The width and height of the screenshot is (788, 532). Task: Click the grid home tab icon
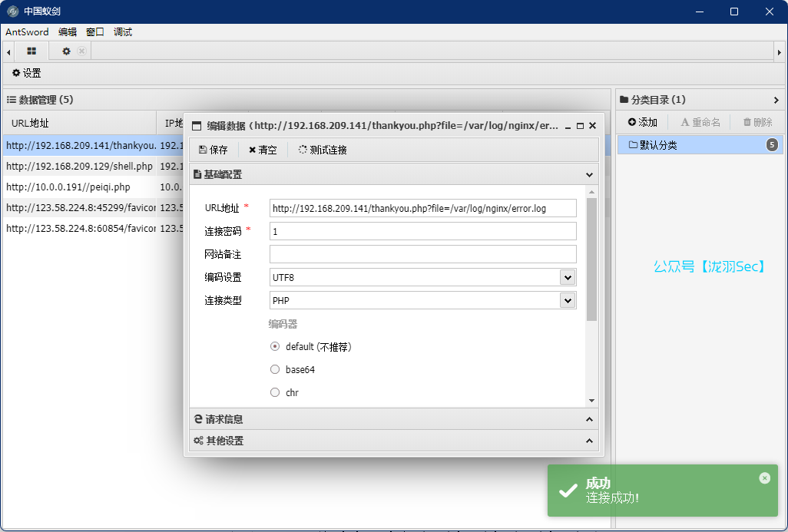click(x=31, y=51)
